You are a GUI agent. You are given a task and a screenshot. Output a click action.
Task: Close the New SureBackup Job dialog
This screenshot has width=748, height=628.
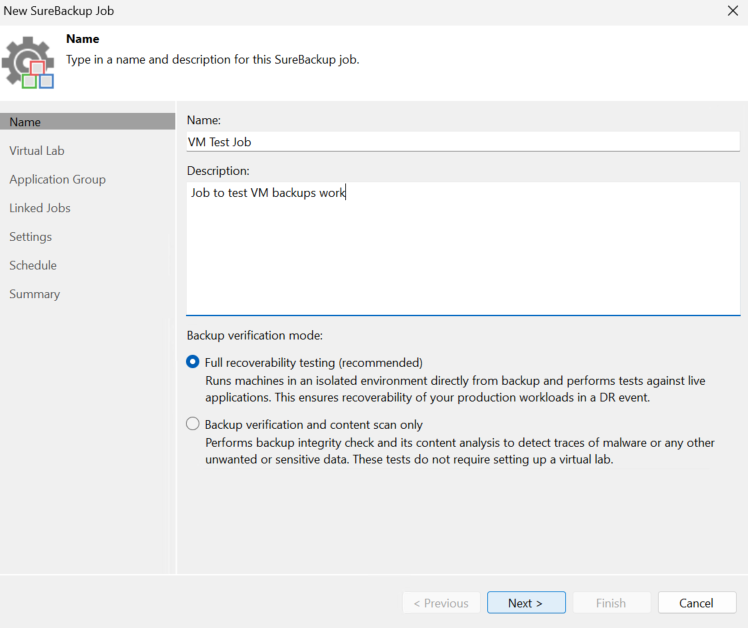[x=733, y=10]
